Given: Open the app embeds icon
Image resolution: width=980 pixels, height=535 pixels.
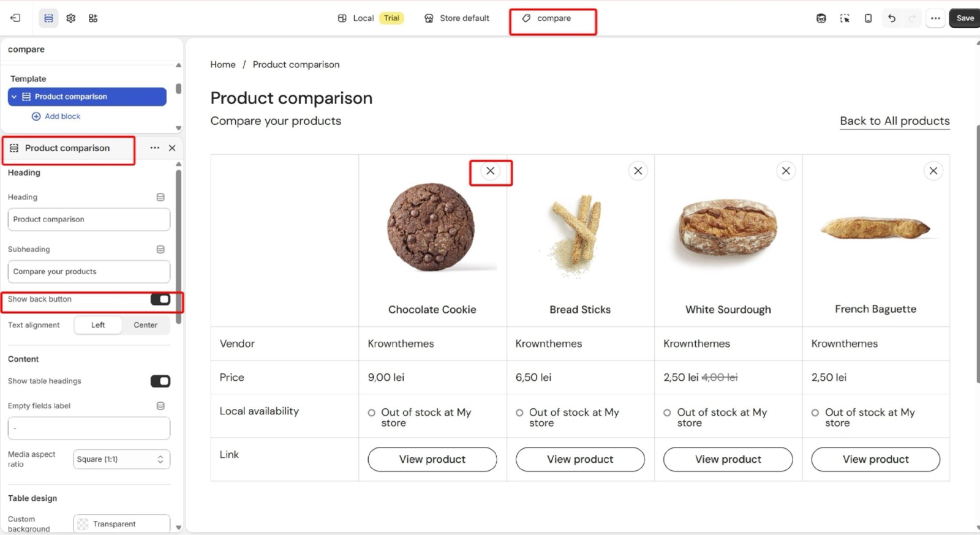Looking at the screenshot, I should point(93,18).
